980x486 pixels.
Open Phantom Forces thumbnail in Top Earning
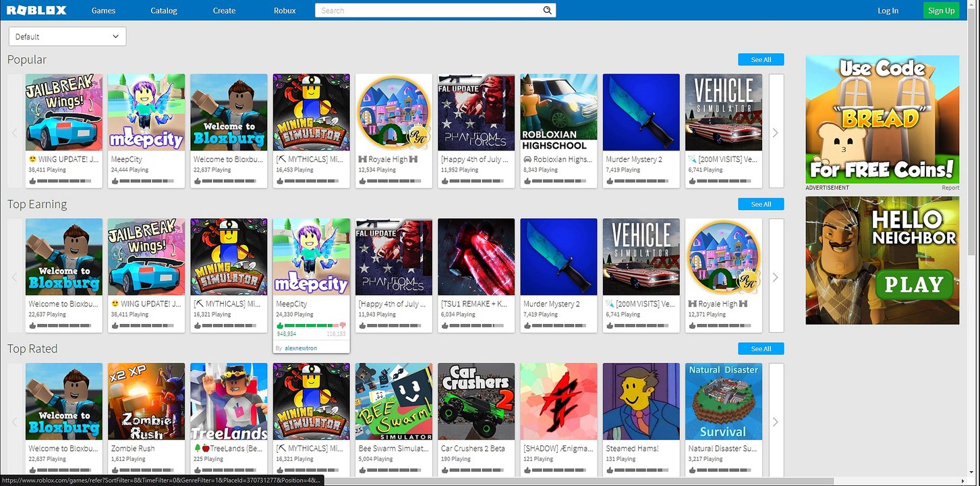click(394, 256)
